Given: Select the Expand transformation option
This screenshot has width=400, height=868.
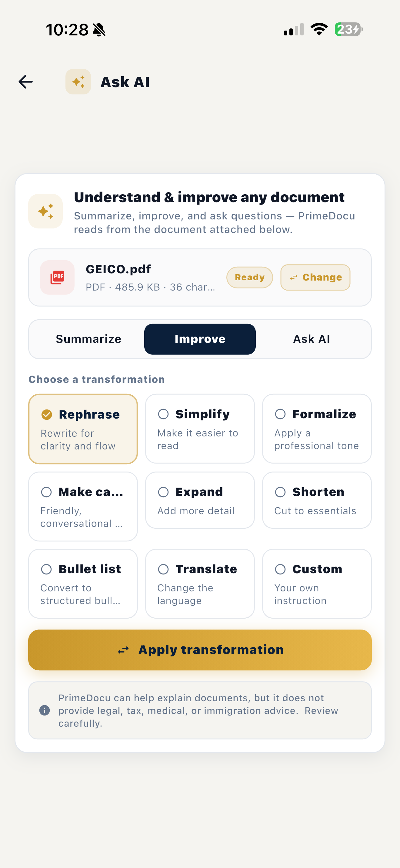Looking at the screenshot, I should pyautogui.click(x=200, y=500).
